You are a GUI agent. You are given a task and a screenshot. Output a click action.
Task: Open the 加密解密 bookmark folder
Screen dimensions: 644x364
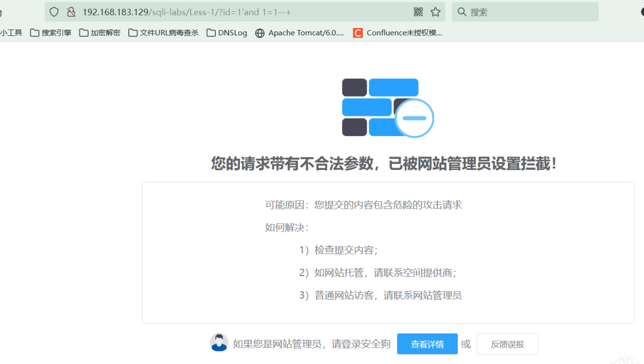point(100,33)
